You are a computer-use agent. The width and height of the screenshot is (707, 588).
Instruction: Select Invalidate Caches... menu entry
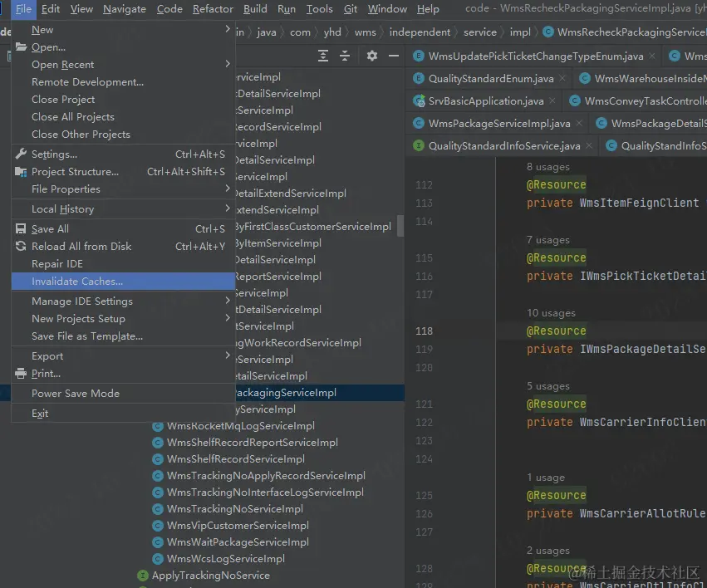coord(123,282)
